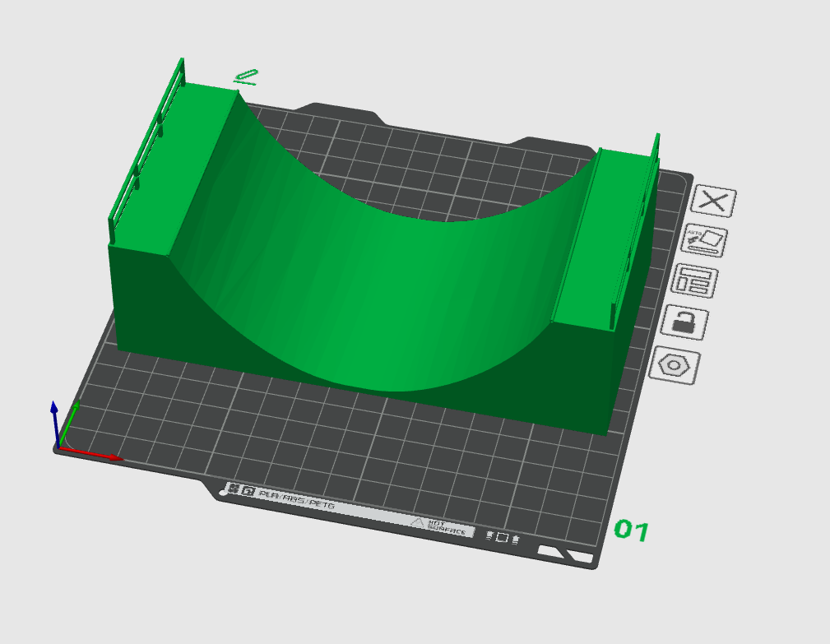
Task: Arrange objects on the plate via layout icon
Action: tap(694, 280)
